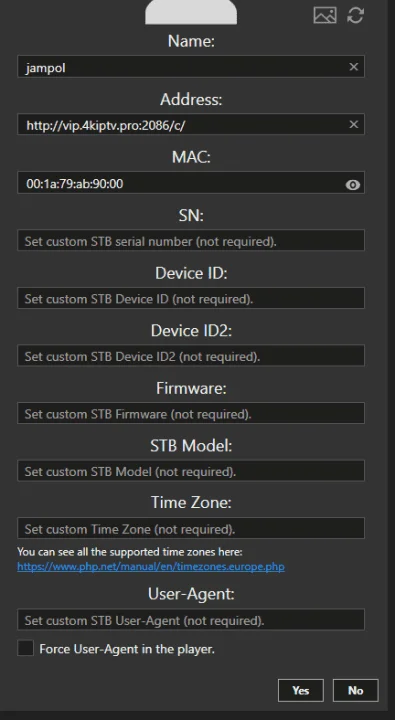The image size is (395, 720).
Task: Click the refresh arrows icon at top
Action: 356,15
